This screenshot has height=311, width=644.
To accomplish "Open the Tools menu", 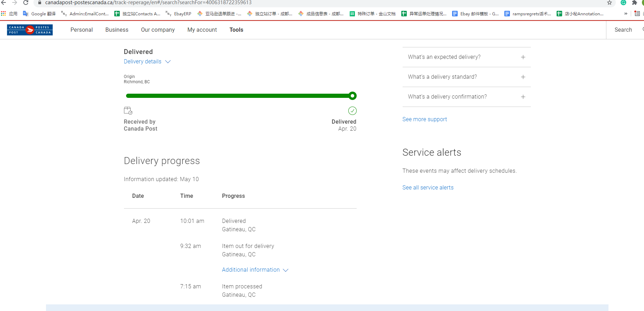I will 236,30.
